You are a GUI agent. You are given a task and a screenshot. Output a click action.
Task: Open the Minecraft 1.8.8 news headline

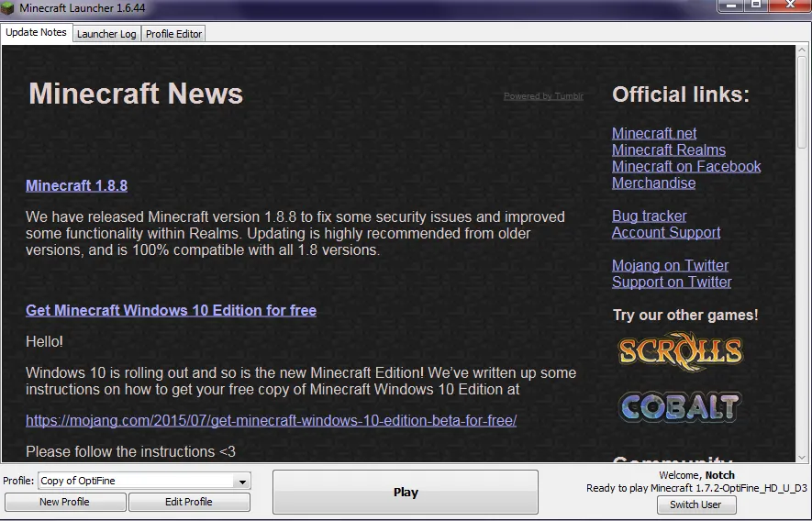pyautogui.click(x=77, y=185)
